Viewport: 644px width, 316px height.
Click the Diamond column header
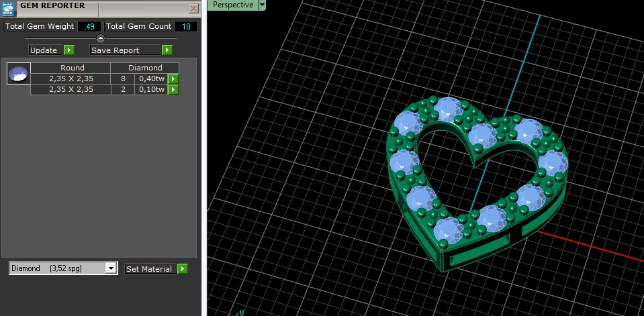[x=145, y=68]
